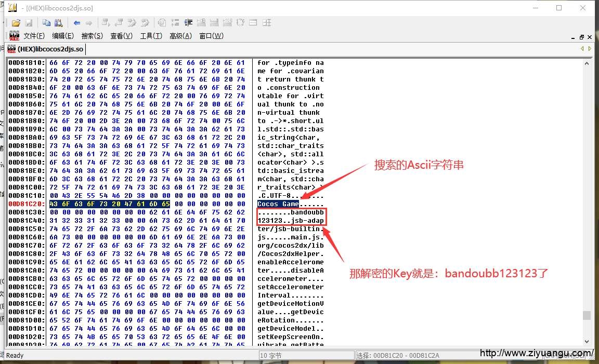
Task: Expand the 高级(A) menu
Action: tap(180, 36)
